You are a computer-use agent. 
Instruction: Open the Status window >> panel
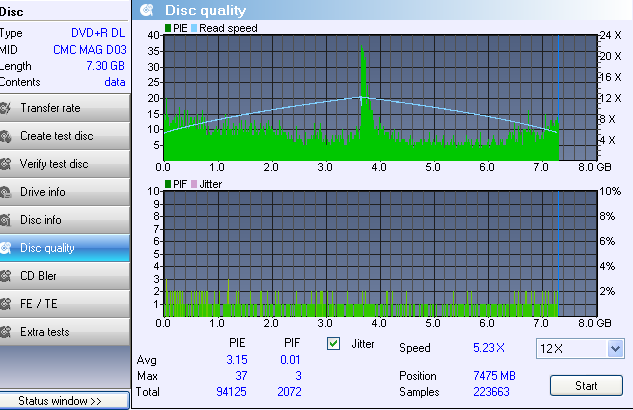click(64, 401)
